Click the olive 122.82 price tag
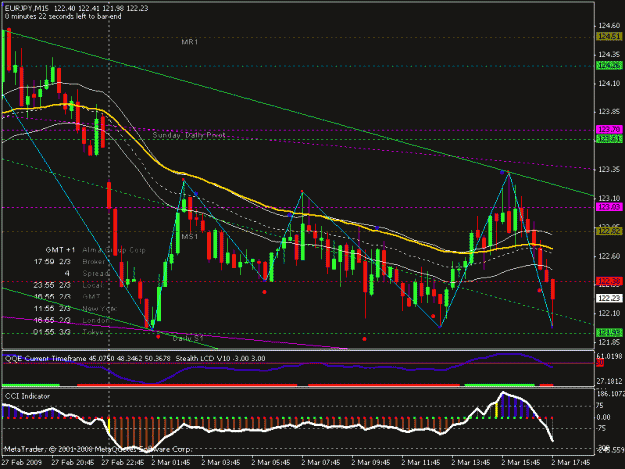The width and height of the screenshot is (625, 469). (x=609, y=231)
